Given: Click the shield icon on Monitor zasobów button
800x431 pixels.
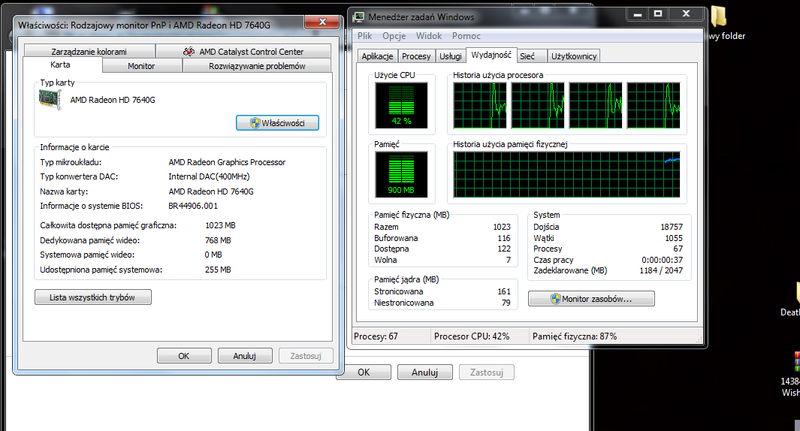Looking at the screenshot, I should coord(556,299).
